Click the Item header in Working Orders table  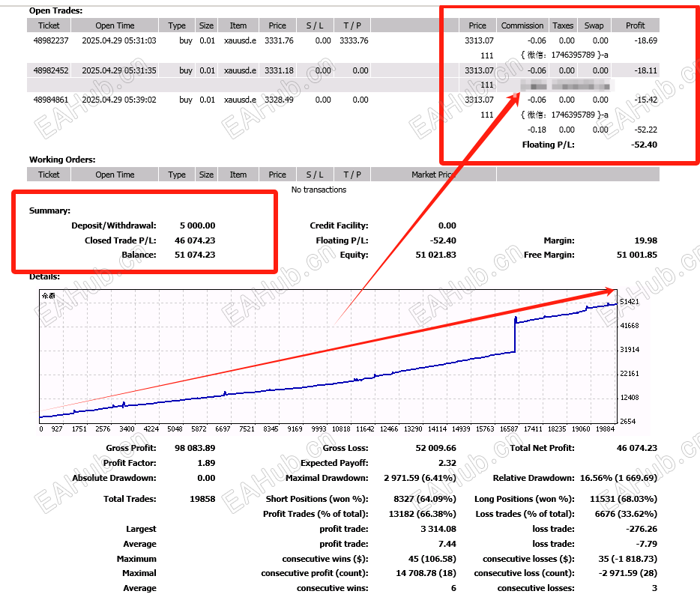click(x=238, y=175)
